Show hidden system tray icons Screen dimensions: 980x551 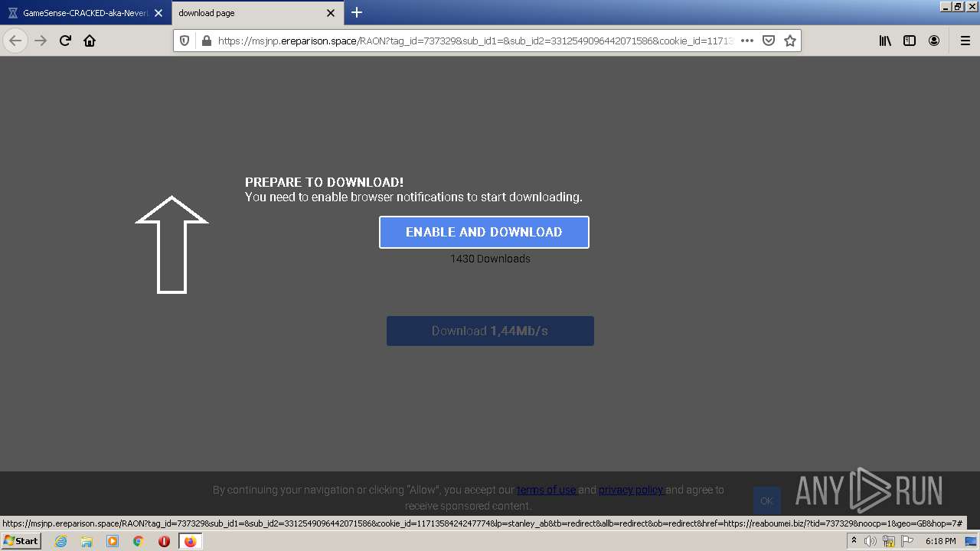[854, 541]
